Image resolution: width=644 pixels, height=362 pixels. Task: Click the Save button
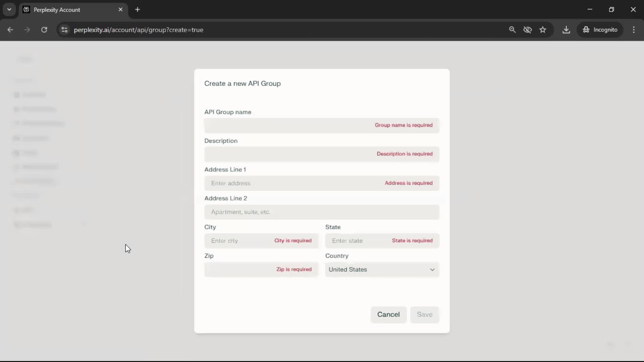424,314
